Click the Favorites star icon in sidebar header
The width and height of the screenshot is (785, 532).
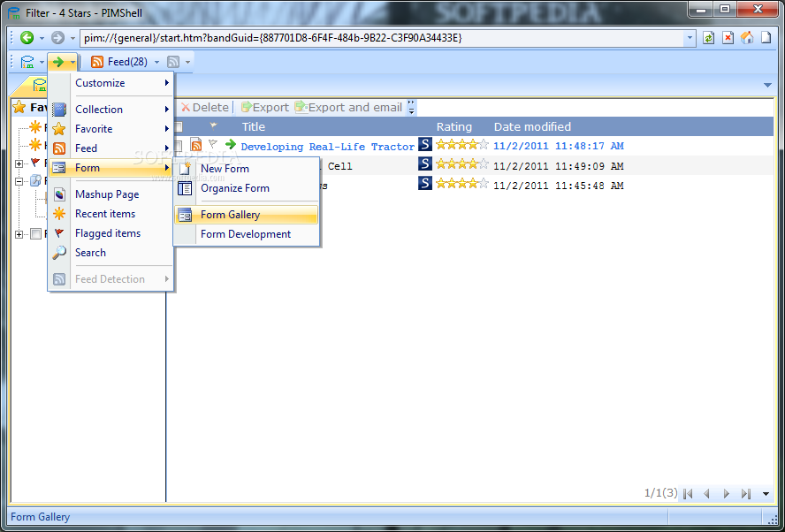[19, 107]
